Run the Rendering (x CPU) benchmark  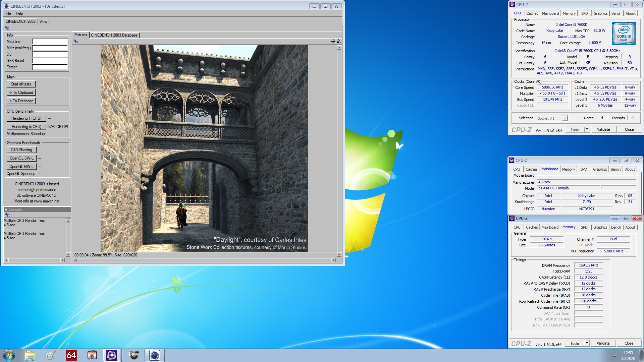tap(26, 127)
